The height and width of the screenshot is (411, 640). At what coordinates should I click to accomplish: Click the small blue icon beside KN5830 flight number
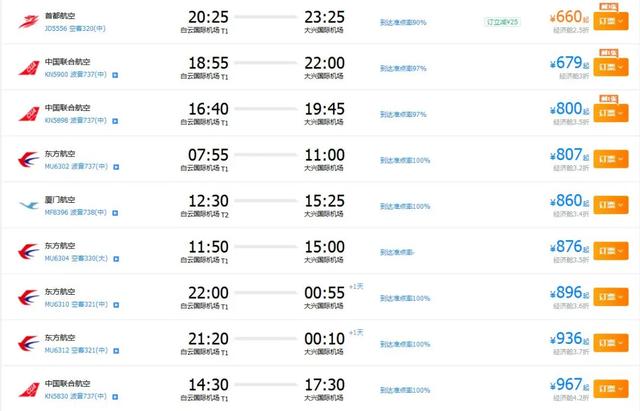(115, 397)
